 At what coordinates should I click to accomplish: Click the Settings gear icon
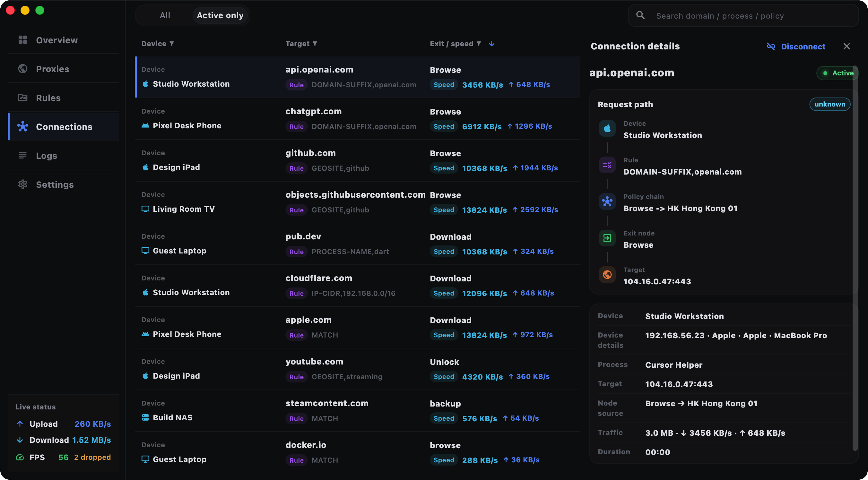click(22, 184)
